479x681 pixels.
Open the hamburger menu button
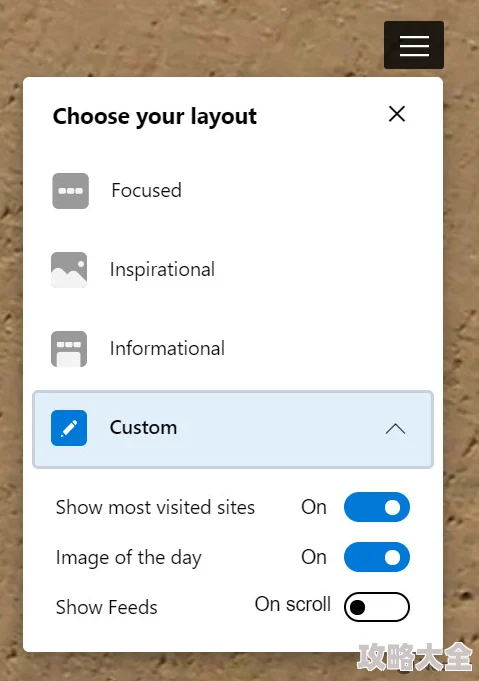click(414, 45)
